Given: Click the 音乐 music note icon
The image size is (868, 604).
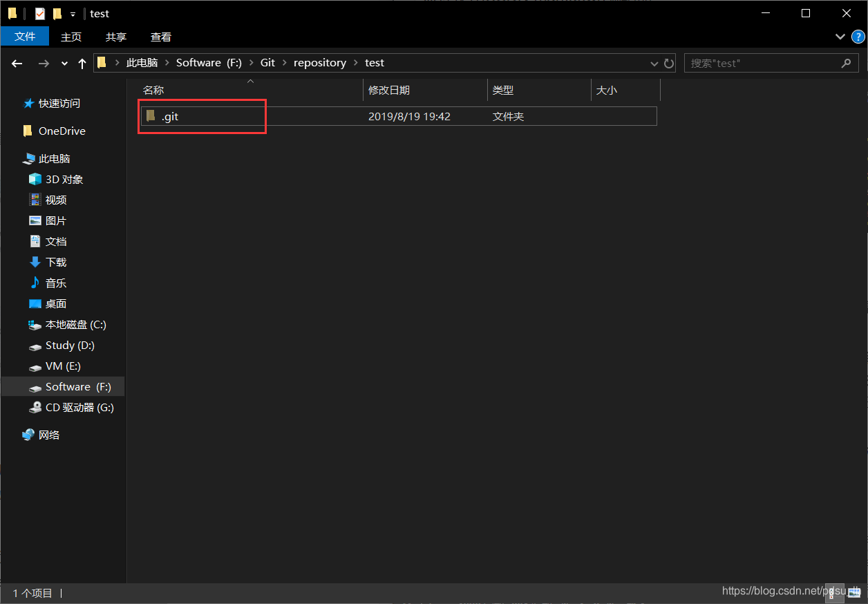Looking at the screenshot, I should click(35, 283).
